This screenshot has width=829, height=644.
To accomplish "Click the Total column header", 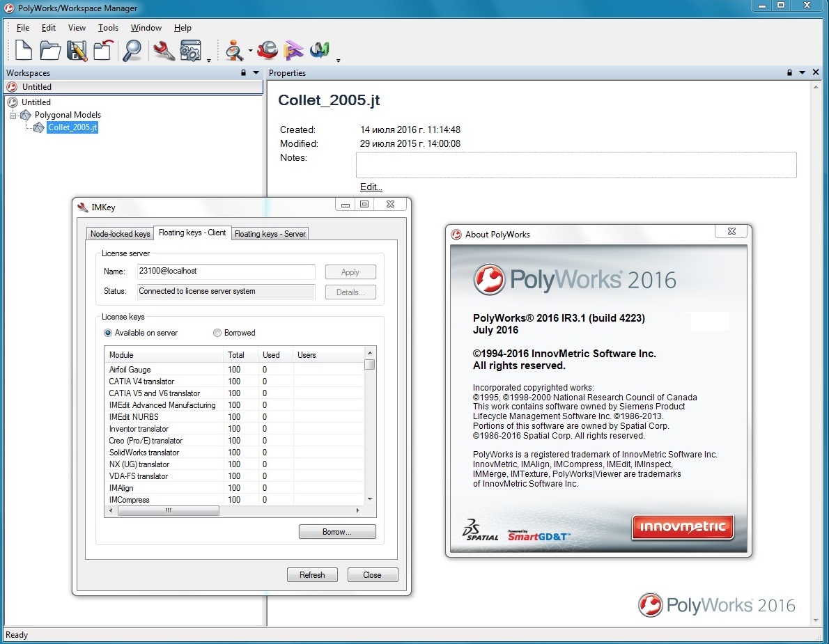I will (240, 355).
